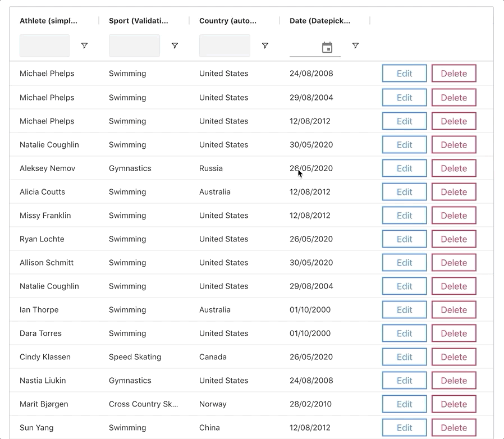This screenshot has height=439, width=504.
Task: Select the 28/02/2010 date cell
Action: [x=310, y=404]
